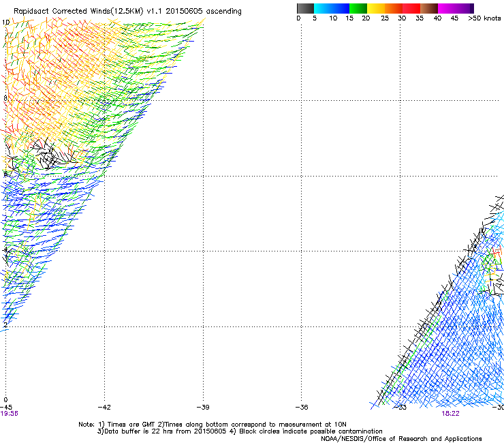This screenshot has width=504, height=443.
Task: Click the red 30-35 knots color segment
Action: (411, 8)
